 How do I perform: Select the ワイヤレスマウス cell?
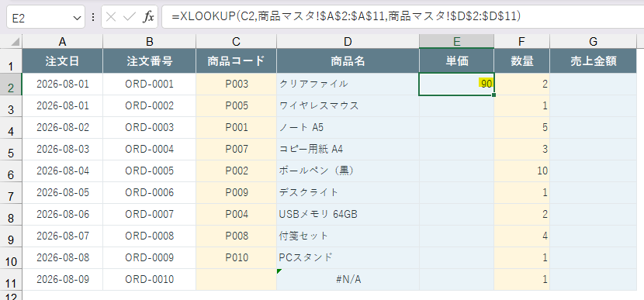tap(348, 106)
